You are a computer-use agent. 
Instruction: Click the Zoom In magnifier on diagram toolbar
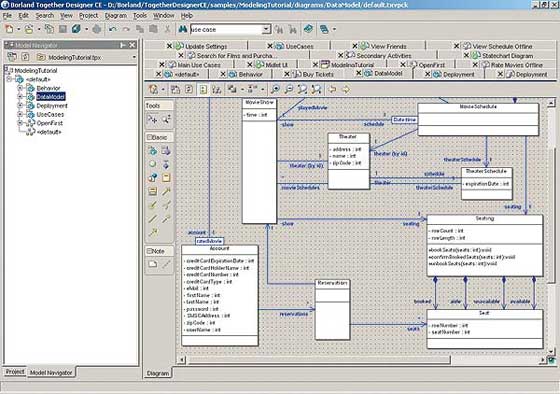[x=275, y=89]
